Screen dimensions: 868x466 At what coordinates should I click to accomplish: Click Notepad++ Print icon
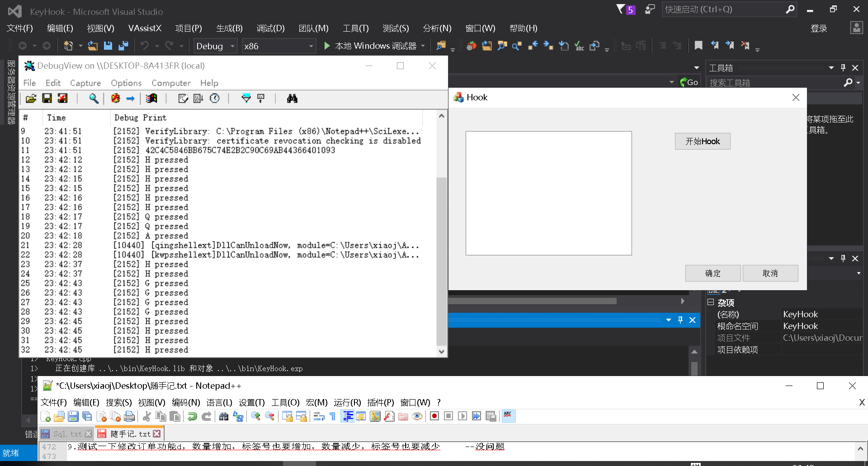point(129,416)
